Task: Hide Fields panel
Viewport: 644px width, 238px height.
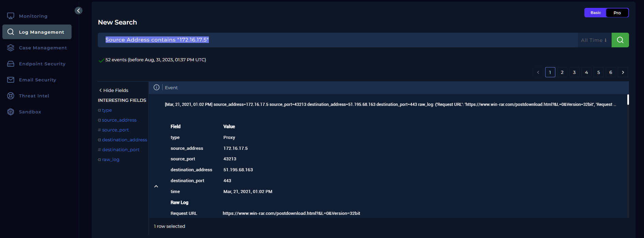Action: click(x=113, y=90)
